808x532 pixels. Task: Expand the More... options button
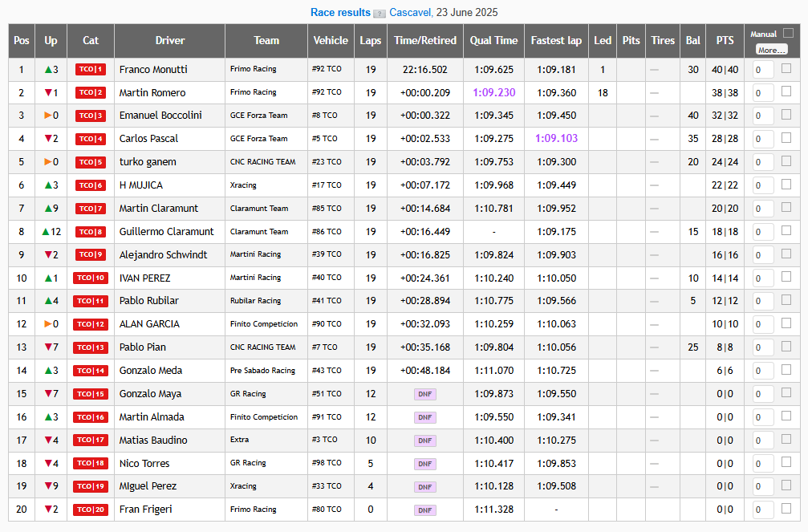click(771, 50)
